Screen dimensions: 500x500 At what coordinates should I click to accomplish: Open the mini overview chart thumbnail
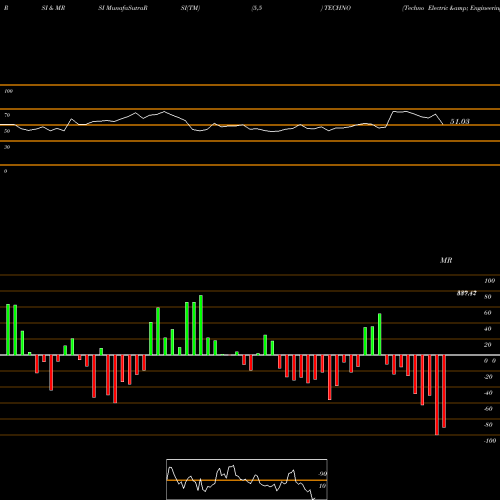tap(247, 479)
